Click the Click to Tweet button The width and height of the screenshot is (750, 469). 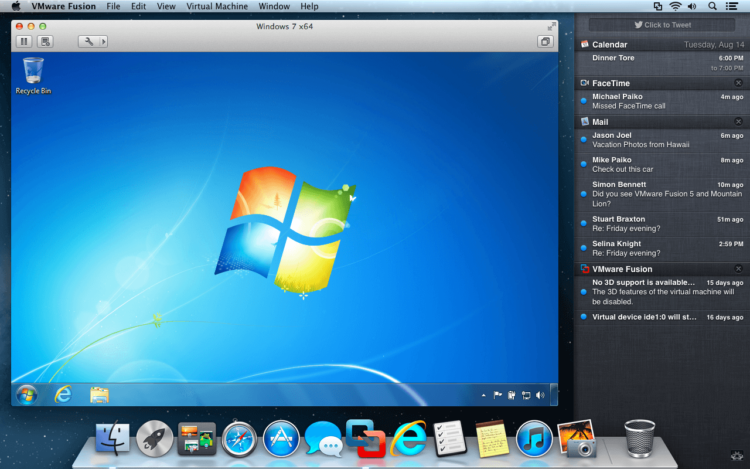pyautogui.click(x=662, y=24)
